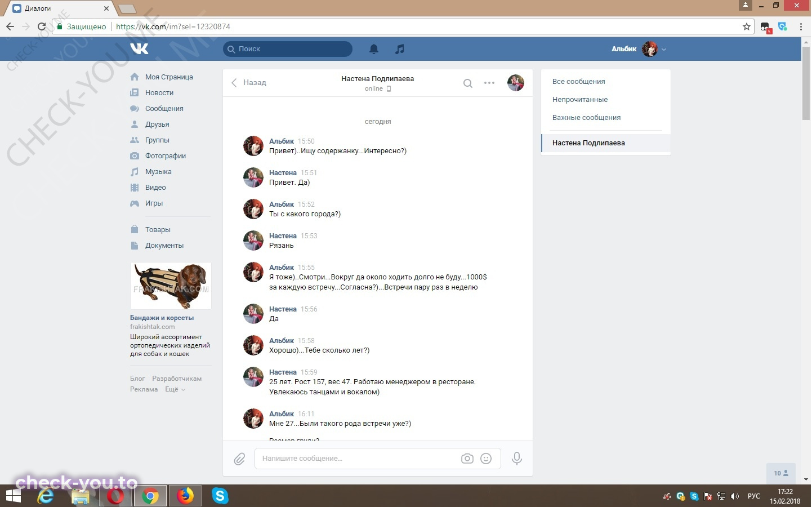
Task: Open Фотографии in the sidebar
Action: [166, 156]
